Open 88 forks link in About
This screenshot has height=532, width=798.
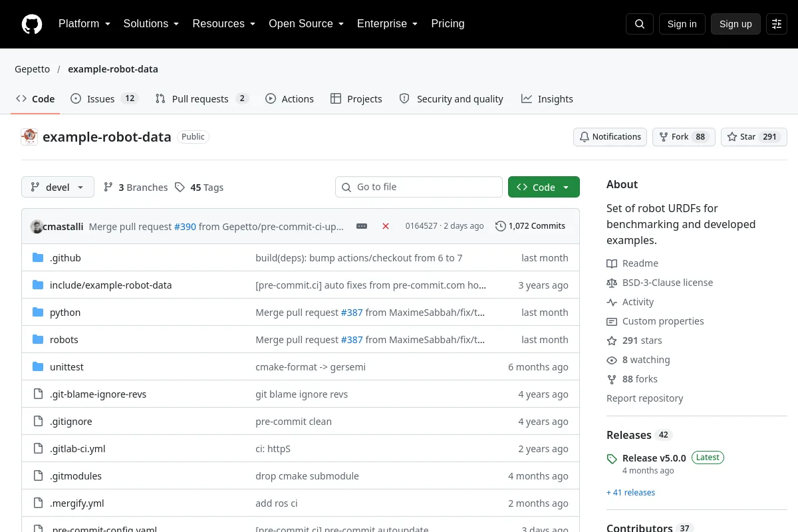640,379
